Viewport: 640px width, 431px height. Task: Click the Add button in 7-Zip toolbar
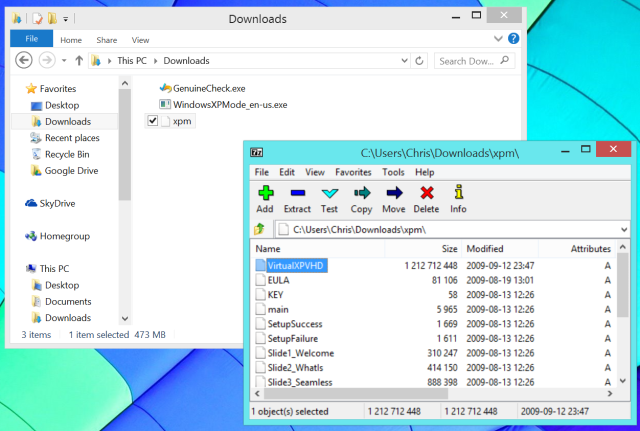[265, 199]
